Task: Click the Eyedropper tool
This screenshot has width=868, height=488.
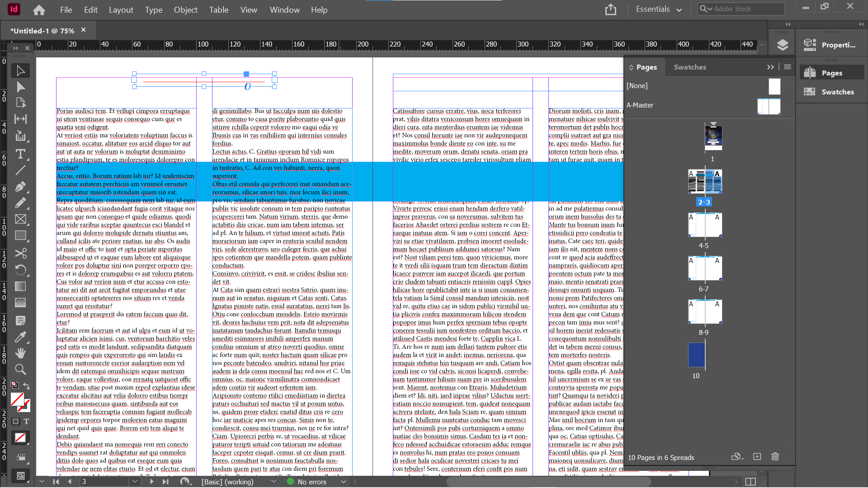Action: 21,337
